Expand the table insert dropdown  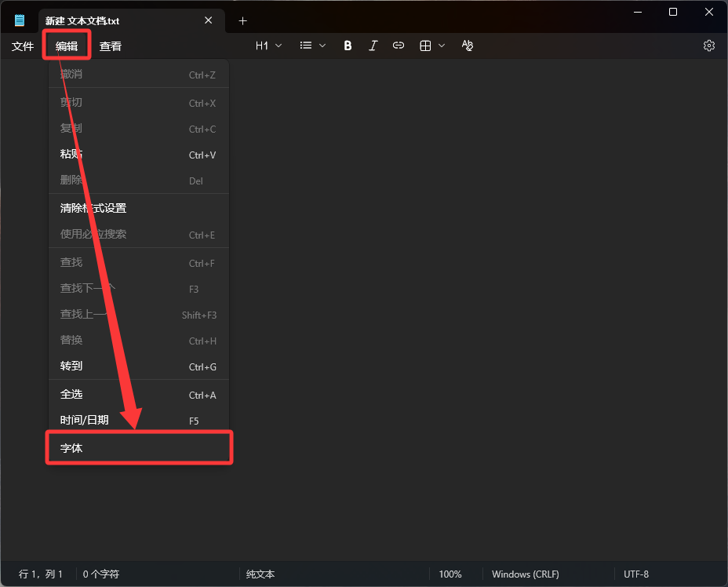point(432,46)
